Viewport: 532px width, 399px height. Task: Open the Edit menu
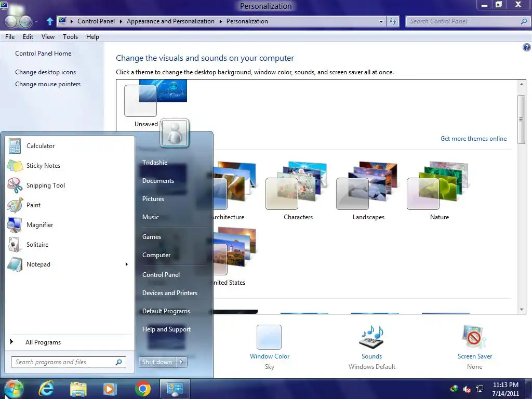pos(28,37)
